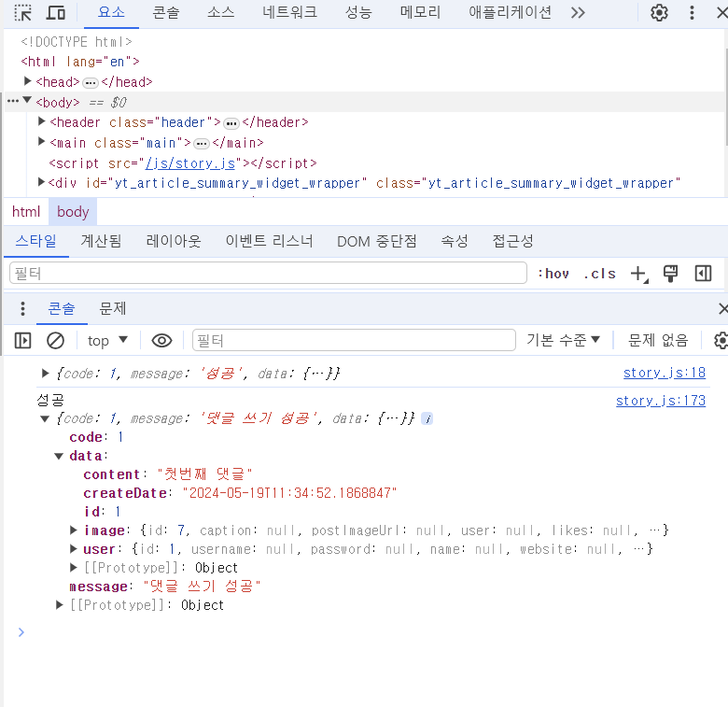Open the 메모리 tab
Image resolution: width=728 pixels, height=707 pixels.
(420, 12)
